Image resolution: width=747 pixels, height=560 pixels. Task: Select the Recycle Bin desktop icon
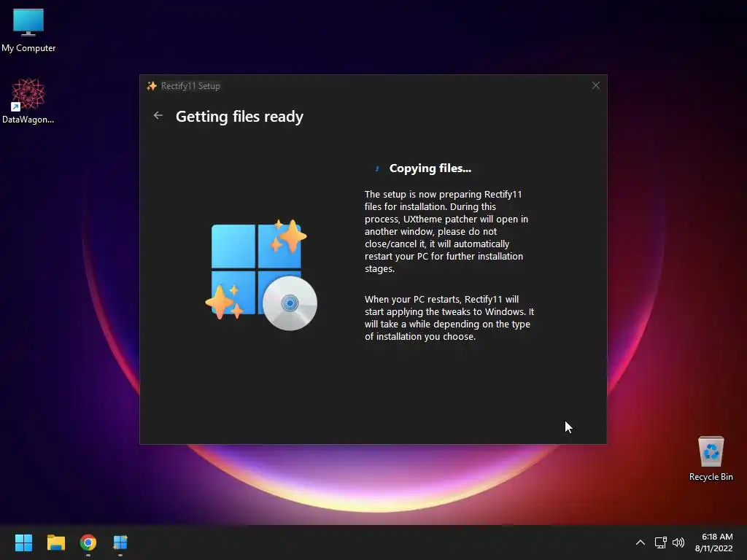point(711,458)
